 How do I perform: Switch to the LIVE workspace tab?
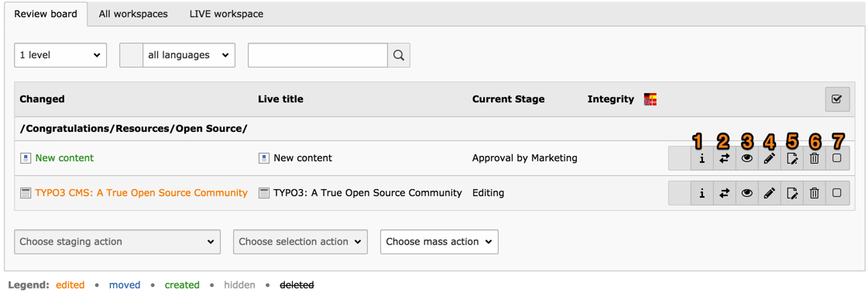pyautogui.click(x=226, y=14)
